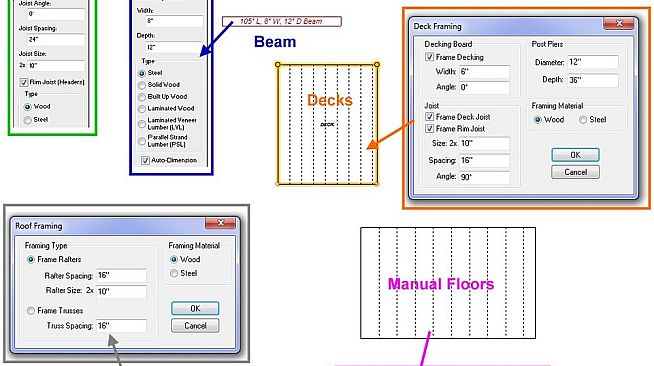Toggle the Auto-Dimension checkbox
The image size is (654, 366).
click(x=145, y=160)
